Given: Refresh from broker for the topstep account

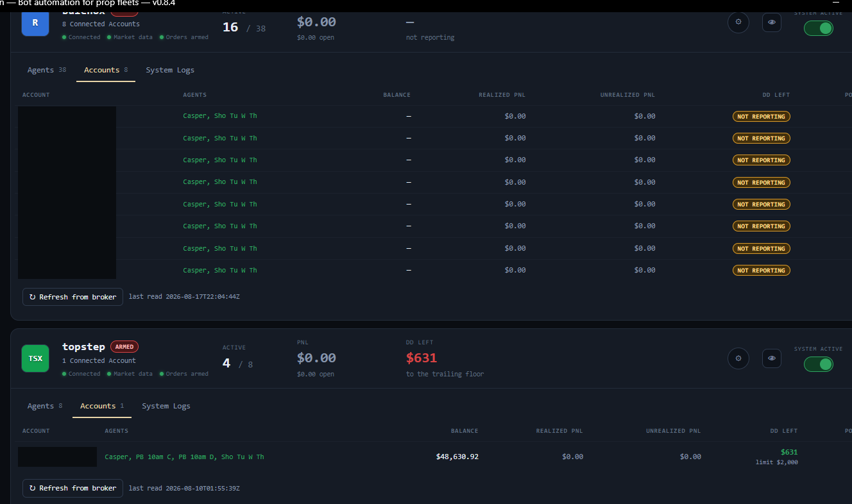Looking at the screenshot, I should (x=72, y=488).
